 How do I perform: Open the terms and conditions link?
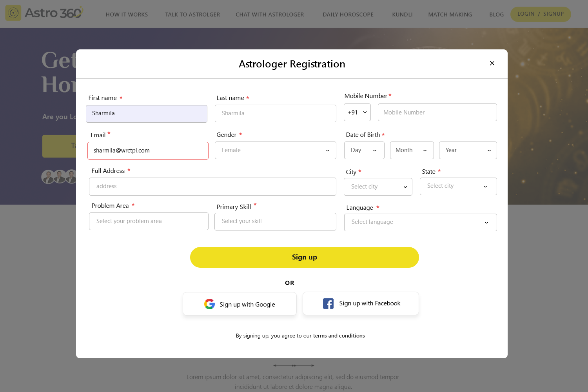339,336
